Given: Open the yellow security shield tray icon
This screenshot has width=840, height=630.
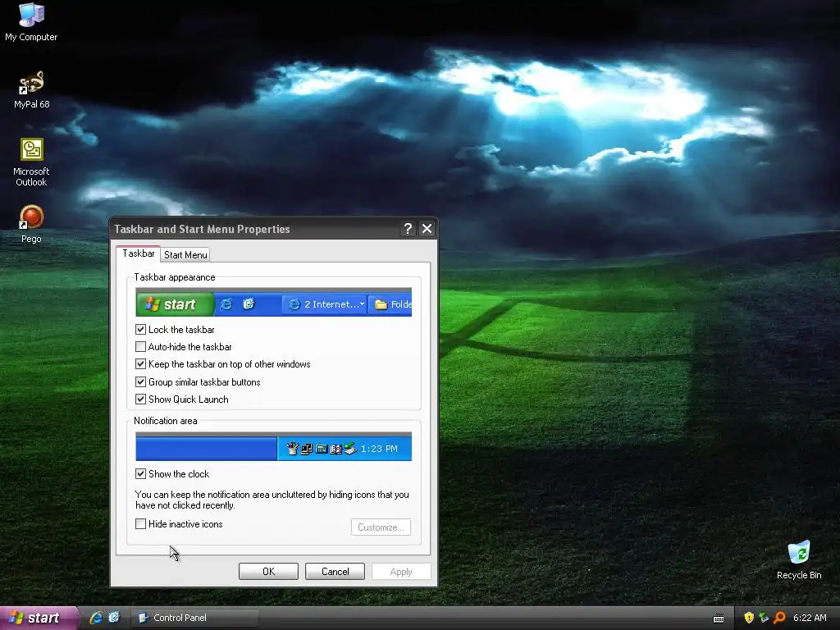Looking at the screenshot, I should click(749, 618).
